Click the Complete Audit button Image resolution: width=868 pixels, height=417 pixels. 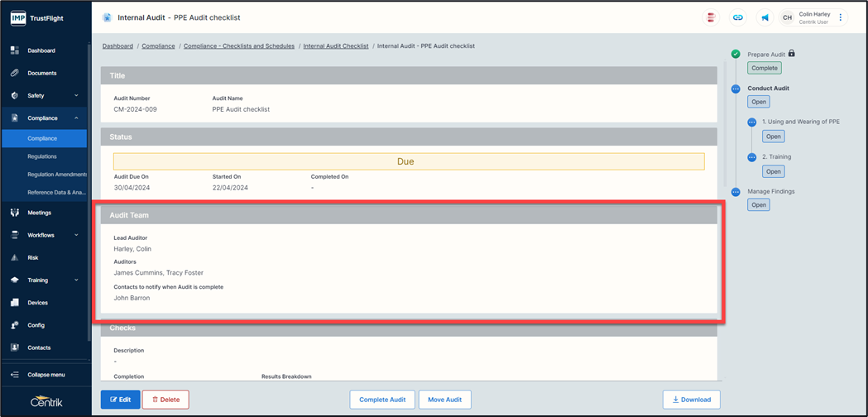(x=382, y=400)
